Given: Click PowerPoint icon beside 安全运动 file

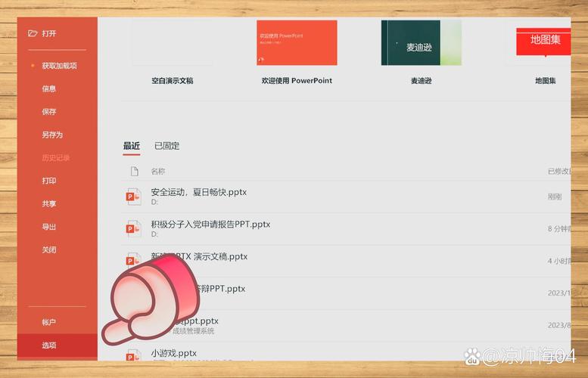Looking at the screenshot, I should tap(133, 197).
